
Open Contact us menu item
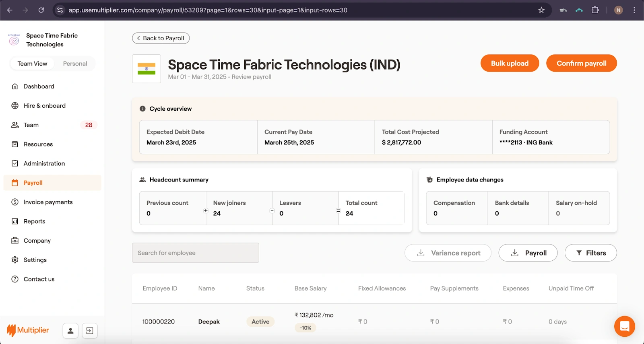click(52, 279)
